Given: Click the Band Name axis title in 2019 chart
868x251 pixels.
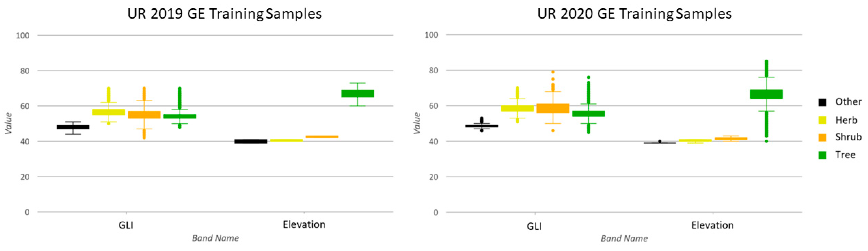Looking at the screenshot, I should pyautogui.click(x=215, y=238).
